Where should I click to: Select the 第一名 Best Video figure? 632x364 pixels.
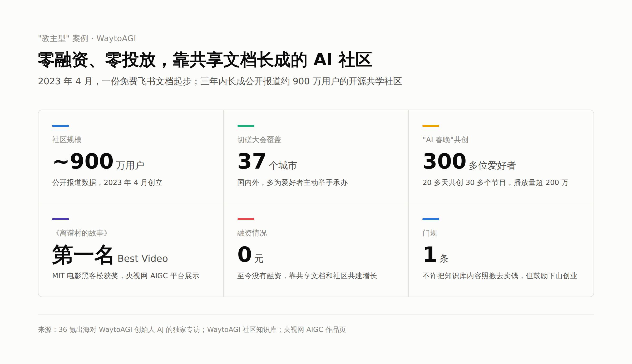click(x=110, y=255)
